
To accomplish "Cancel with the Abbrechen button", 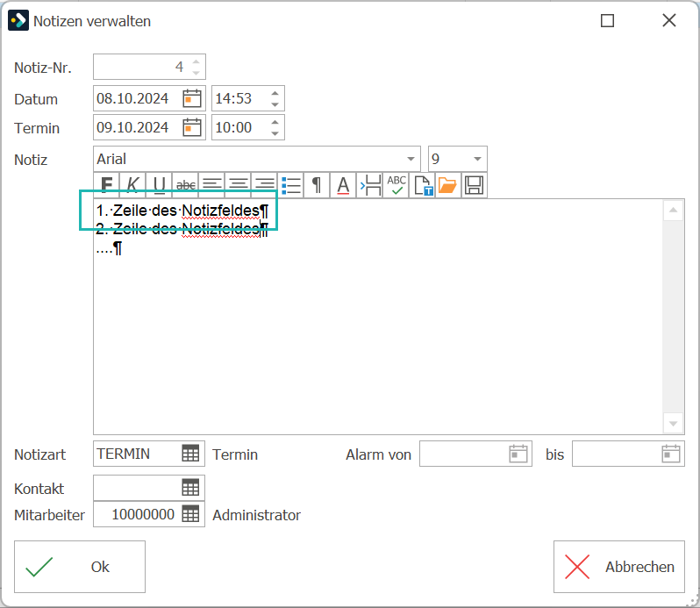I will tap(618, 567).
